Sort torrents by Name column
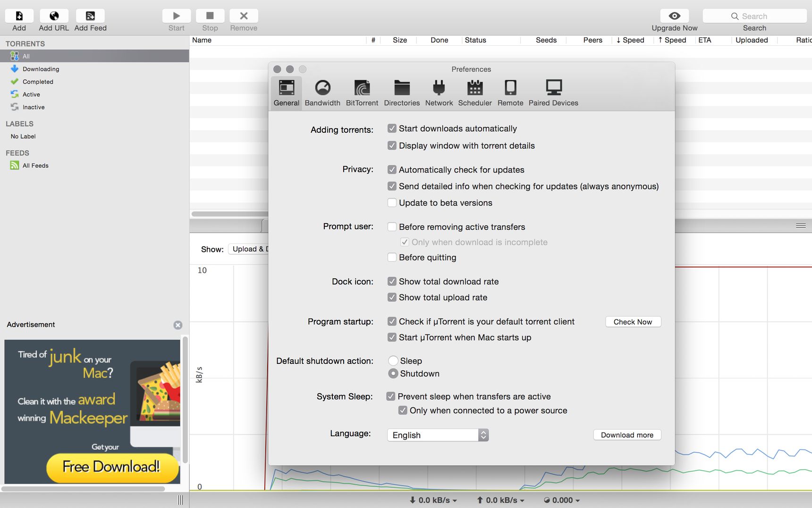Viewport: 812px width, 508px height. tap(278, 40)
